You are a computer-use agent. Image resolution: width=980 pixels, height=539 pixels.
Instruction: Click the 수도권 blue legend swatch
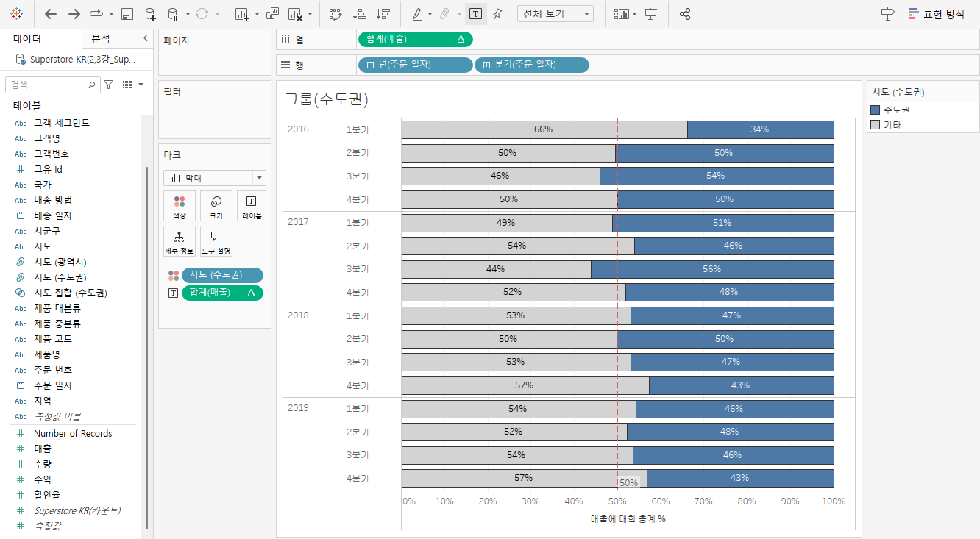pos(875,110)
